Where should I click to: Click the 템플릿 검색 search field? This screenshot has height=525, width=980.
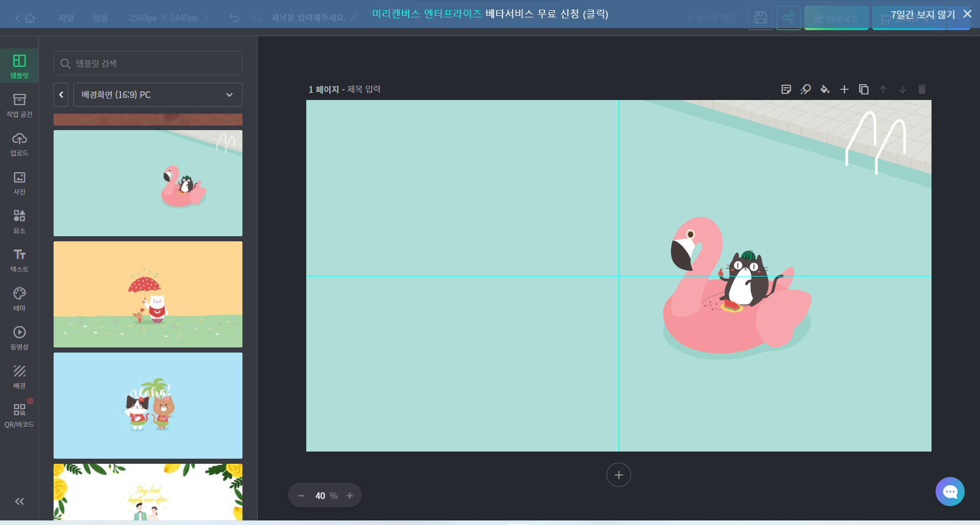coord(148,63)
